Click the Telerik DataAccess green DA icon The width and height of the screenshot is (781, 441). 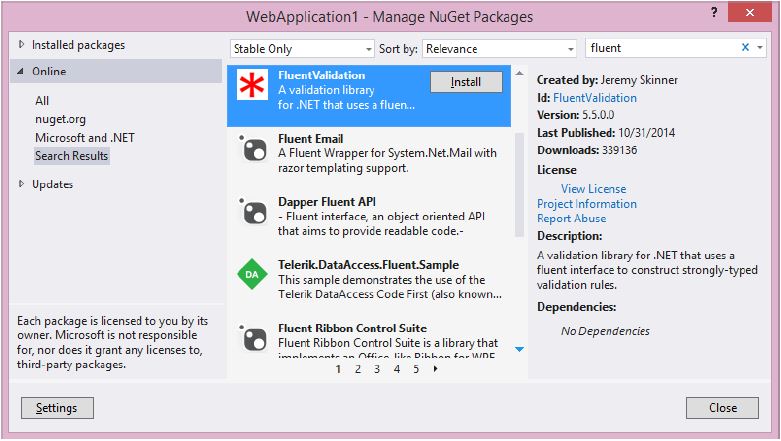coord(252,274)
